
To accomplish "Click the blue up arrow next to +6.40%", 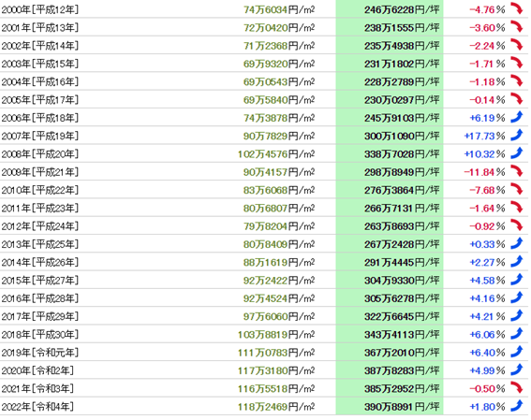I will pyautogui.click(x=517, y=352).
